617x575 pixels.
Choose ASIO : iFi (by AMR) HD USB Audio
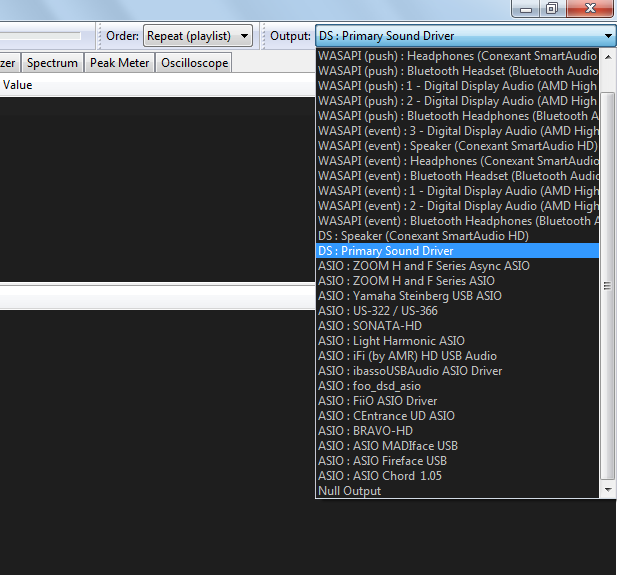click(458, 355)
